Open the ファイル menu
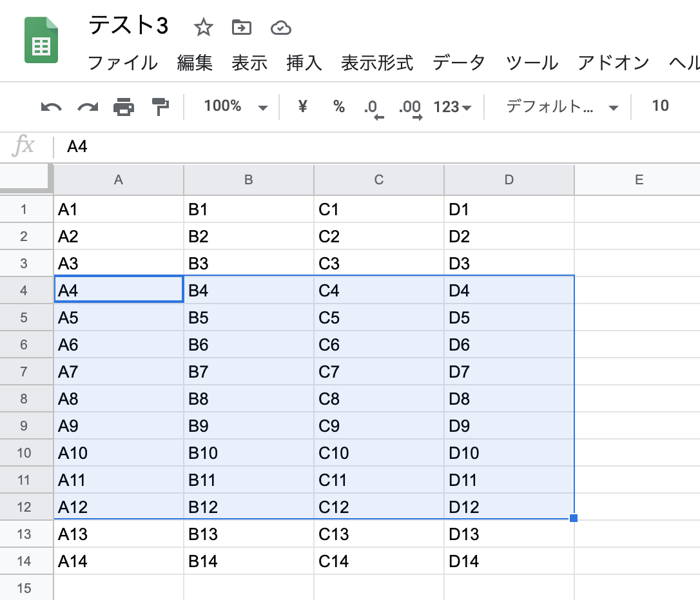Image resolution: width=700 pixels, height=600 pixels. coord(122,63)
